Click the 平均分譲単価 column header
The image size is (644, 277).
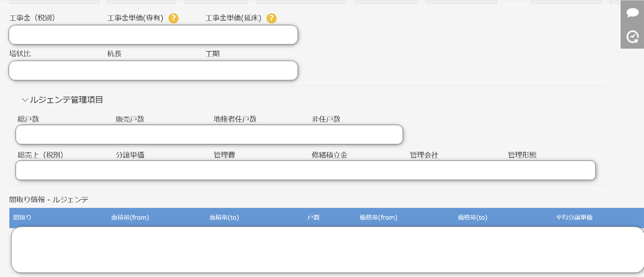574,218
